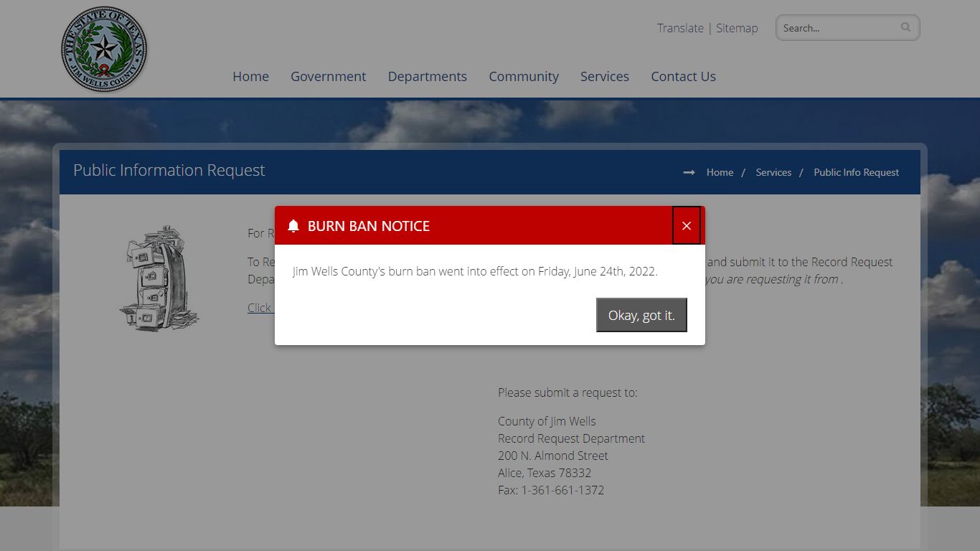
Task: Click Public Info Request breadcrumb
Action: pos(856,172)
